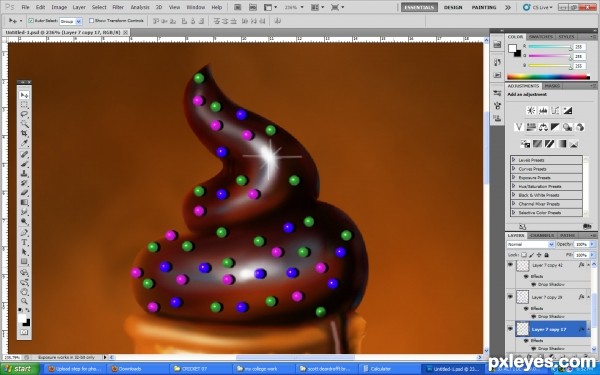This screenshot has width=600, height=375.
Task: Toggle the Auto-Select checkbox
Action: [x=31, y=21]
